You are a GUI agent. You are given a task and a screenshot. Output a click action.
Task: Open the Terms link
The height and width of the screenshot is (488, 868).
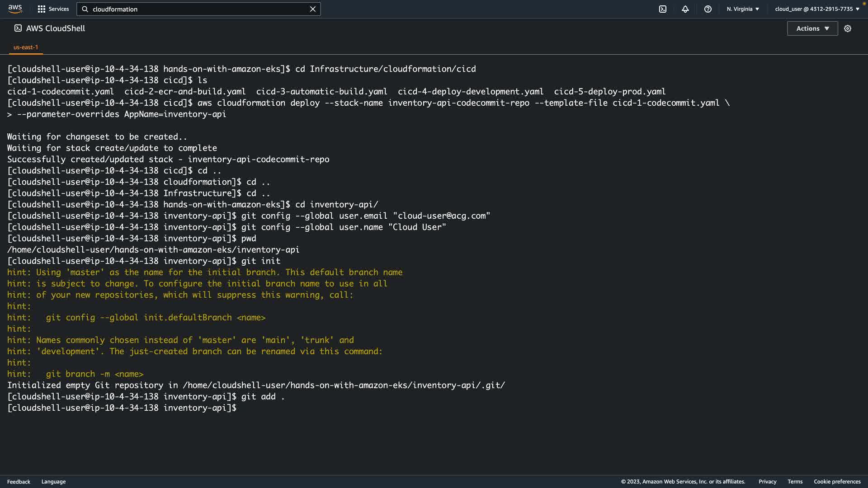(x=795, y=482)
